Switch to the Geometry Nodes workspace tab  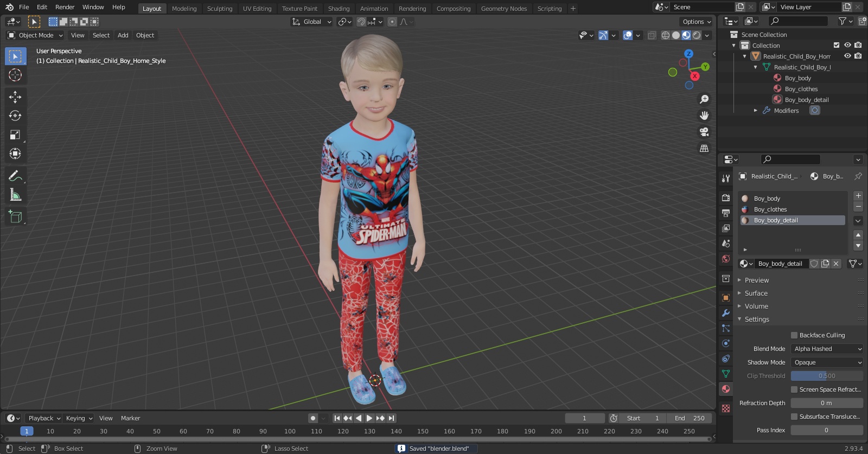tap(504, 9)
